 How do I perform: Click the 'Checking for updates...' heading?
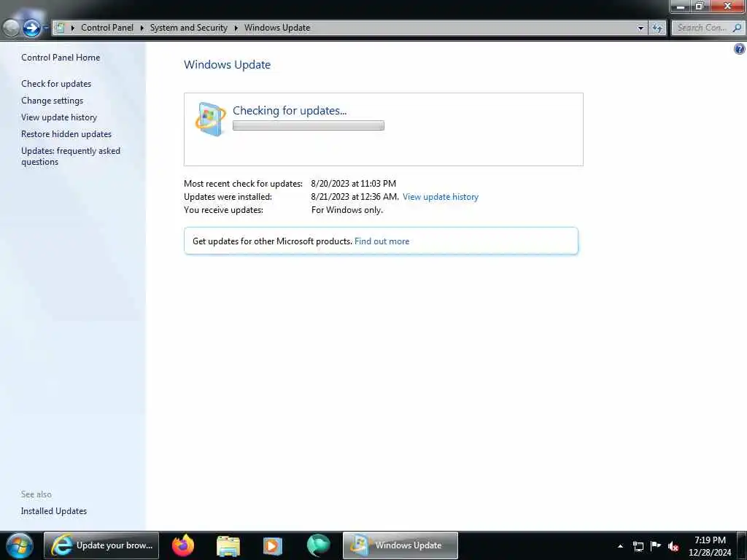coord(290,111)
